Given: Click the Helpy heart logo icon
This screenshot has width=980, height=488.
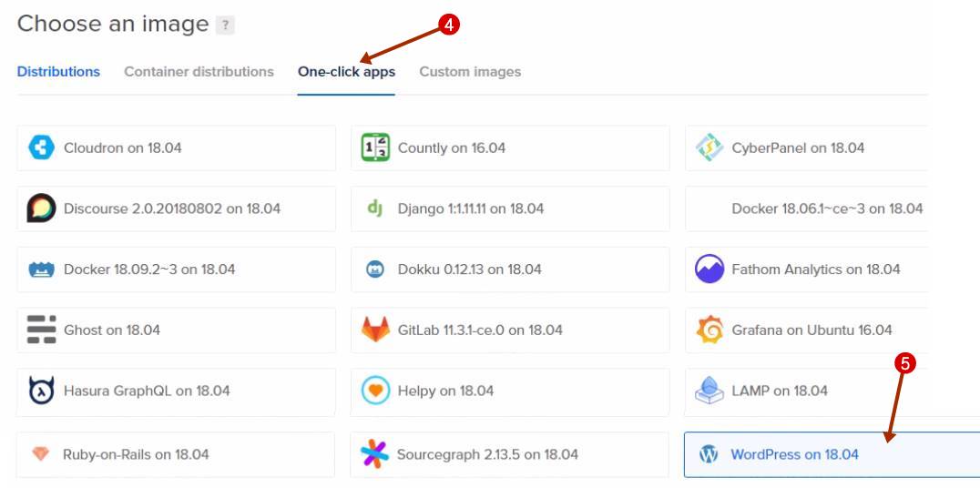Looking at the screenshot, I should [375, 391].
